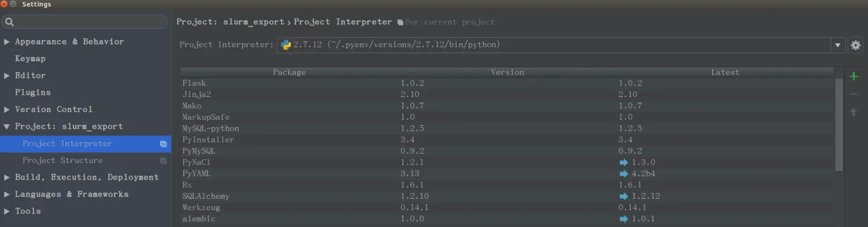Sort by the Latest column header

pyautogui.click(x=725, y=72)
